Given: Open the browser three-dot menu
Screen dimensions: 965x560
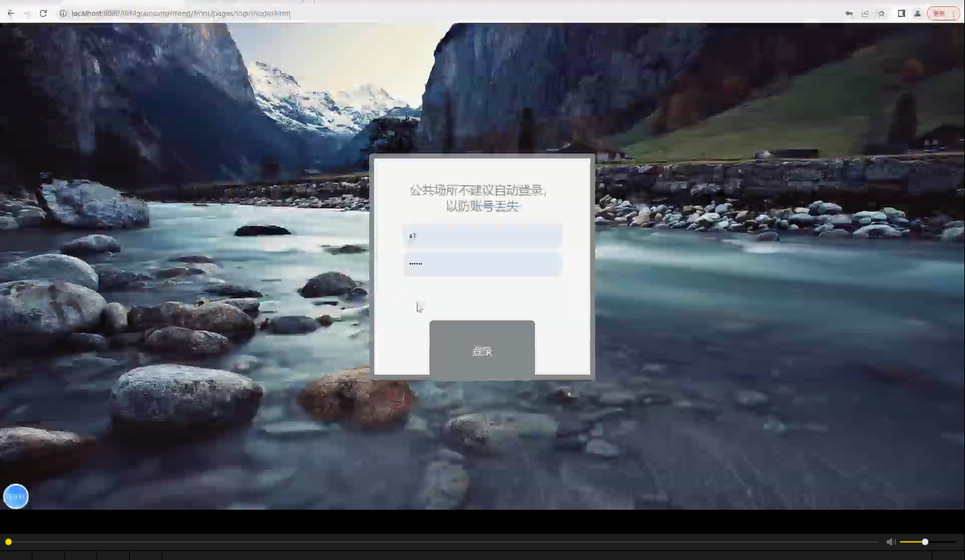Looking at the screenshot, I should click(953, 13).
